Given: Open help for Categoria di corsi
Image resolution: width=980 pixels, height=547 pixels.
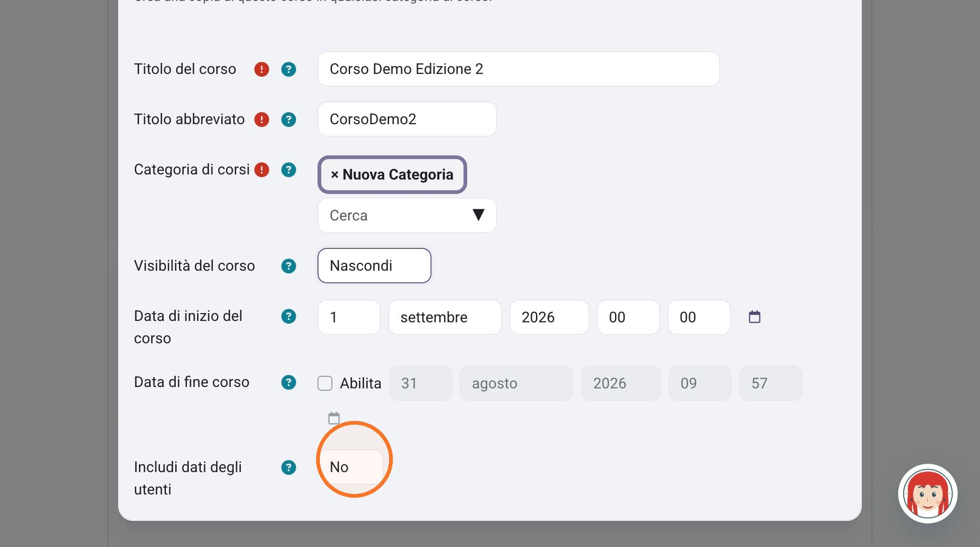Looking at the screenshot, I should [289, 170].
